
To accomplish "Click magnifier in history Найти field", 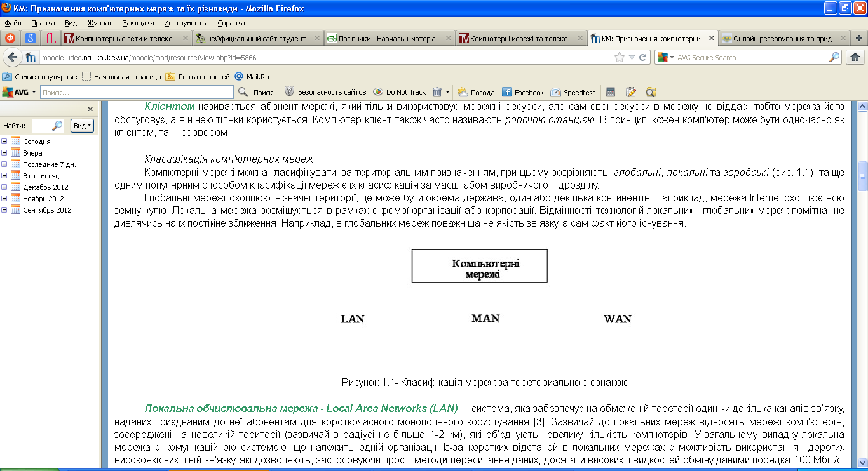I will pyautogui.click(x=57, y=125).
